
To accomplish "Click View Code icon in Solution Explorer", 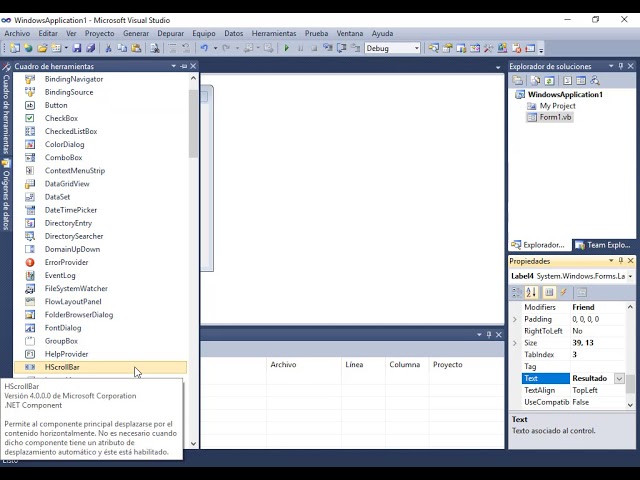I will [x=568, y=80].
